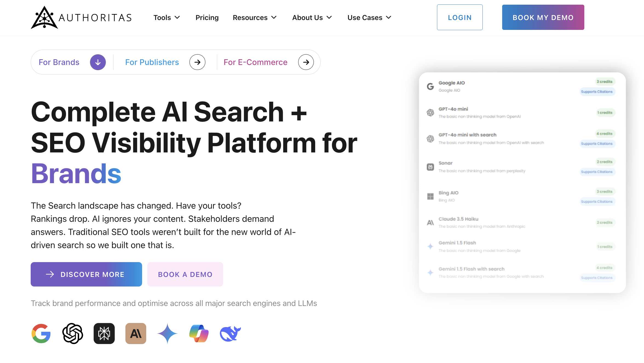
Task: Open the About Us menu
Action: (x=312, y=18)
